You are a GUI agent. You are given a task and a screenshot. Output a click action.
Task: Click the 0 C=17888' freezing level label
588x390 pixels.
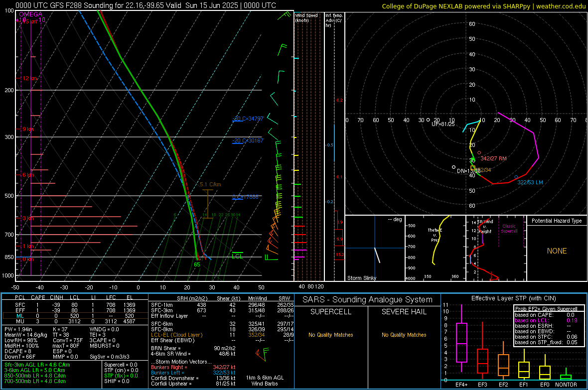coord(245,197)
